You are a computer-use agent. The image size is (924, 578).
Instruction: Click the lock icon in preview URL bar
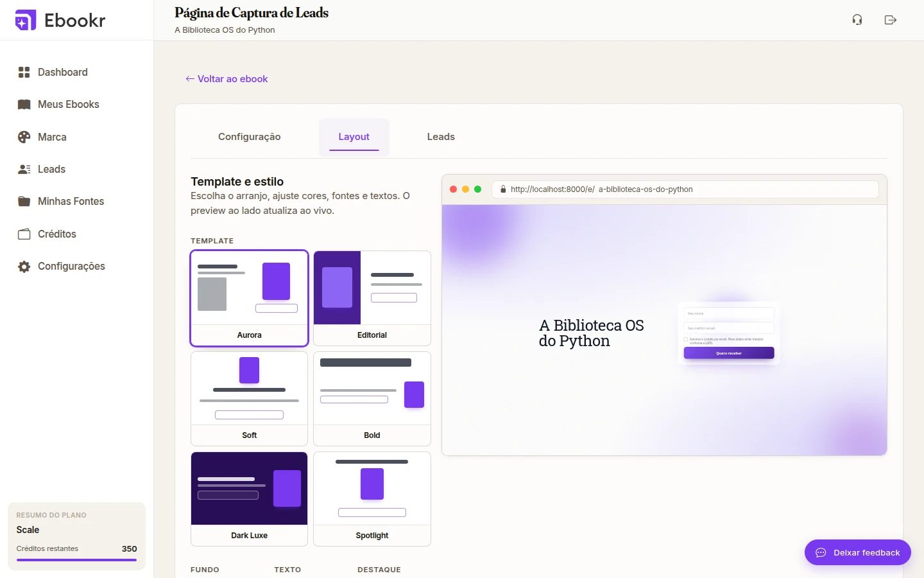[x=503, y=189]
